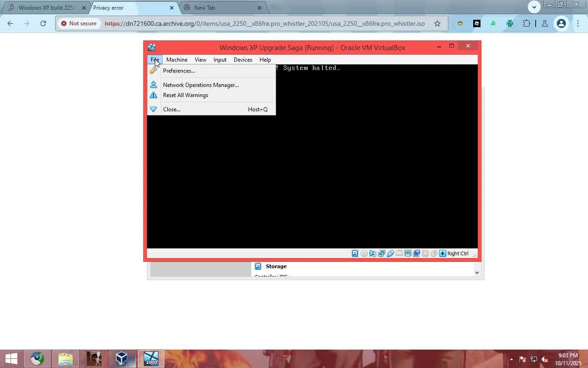Screen dimensions: 588x368
Task: Close the Windows XP build 2250 tab
Action: [x=84, y=8]
